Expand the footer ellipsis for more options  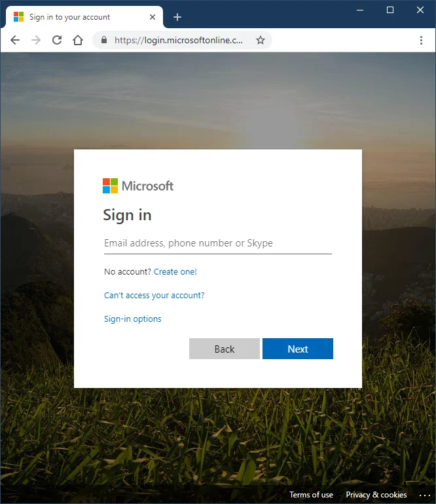[424, 495]
